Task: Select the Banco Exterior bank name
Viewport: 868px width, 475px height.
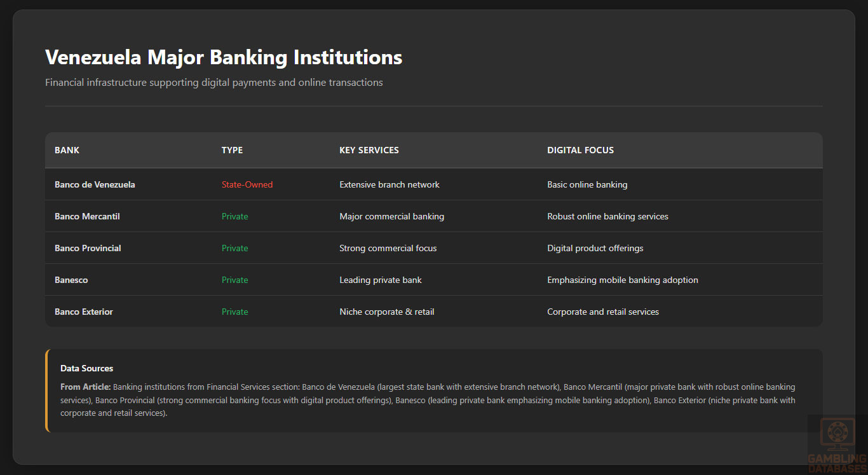Action: pos(84,312)
